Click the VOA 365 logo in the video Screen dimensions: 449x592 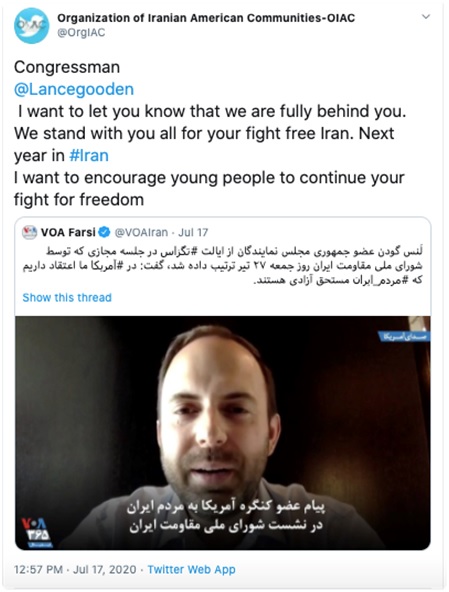[37, 532]
